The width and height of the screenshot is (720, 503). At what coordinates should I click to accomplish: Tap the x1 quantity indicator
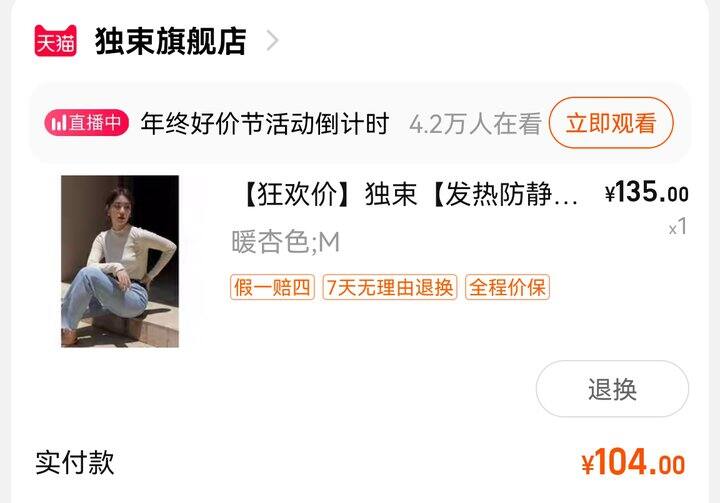[678, 227]
